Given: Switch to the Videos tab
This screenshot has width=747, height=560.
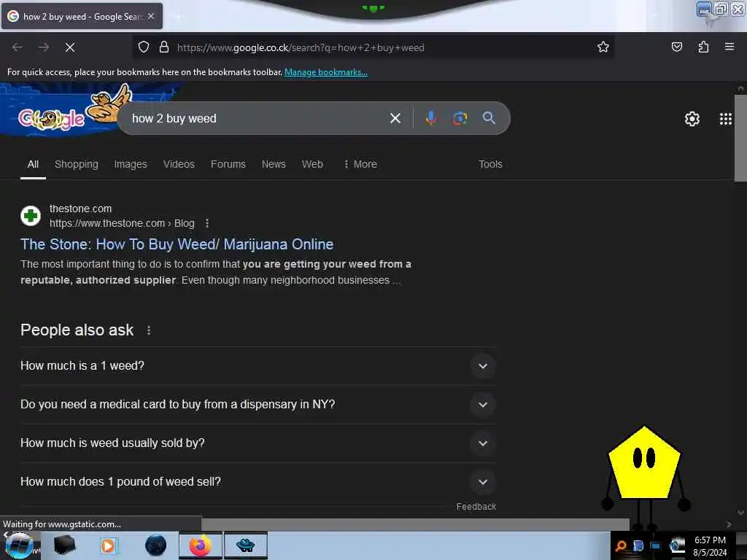Looking at the screenshot, I should click(179, 164).
